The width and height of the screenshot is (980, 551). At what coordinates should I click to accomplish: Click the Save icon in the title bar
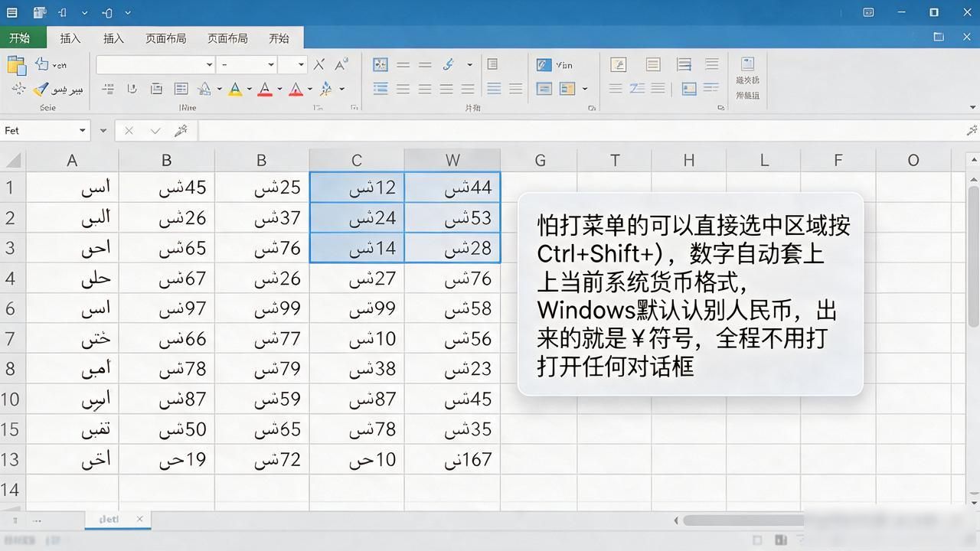click(x=40, y=12)
